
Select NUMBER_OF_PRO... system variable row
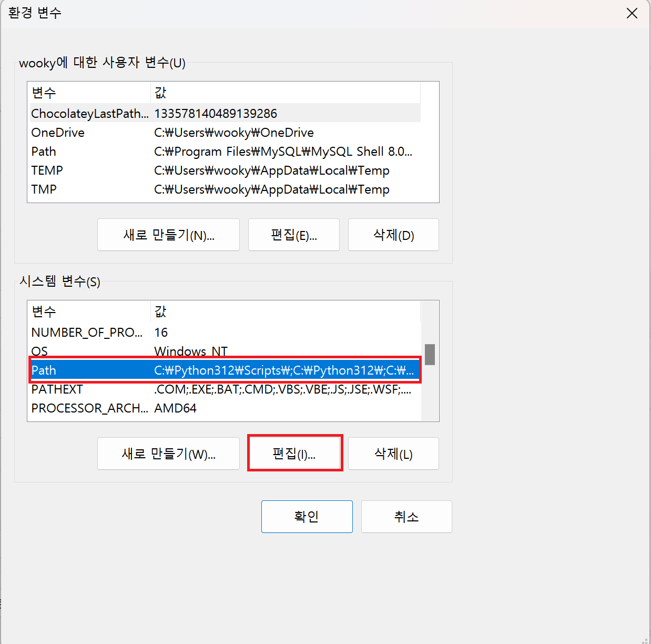click(x=225, y=332)
